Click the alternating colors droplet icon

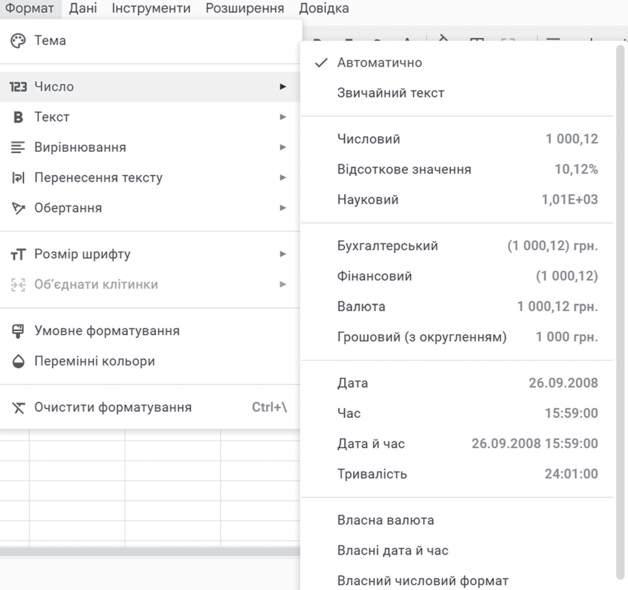tap(18, 361)
